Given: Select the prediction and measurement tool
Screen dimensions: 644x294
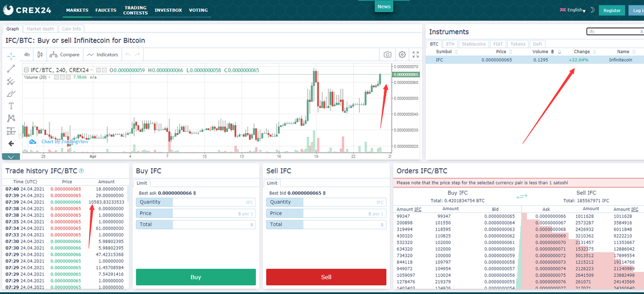Looking at the screenshot, I should click(11, 131).
